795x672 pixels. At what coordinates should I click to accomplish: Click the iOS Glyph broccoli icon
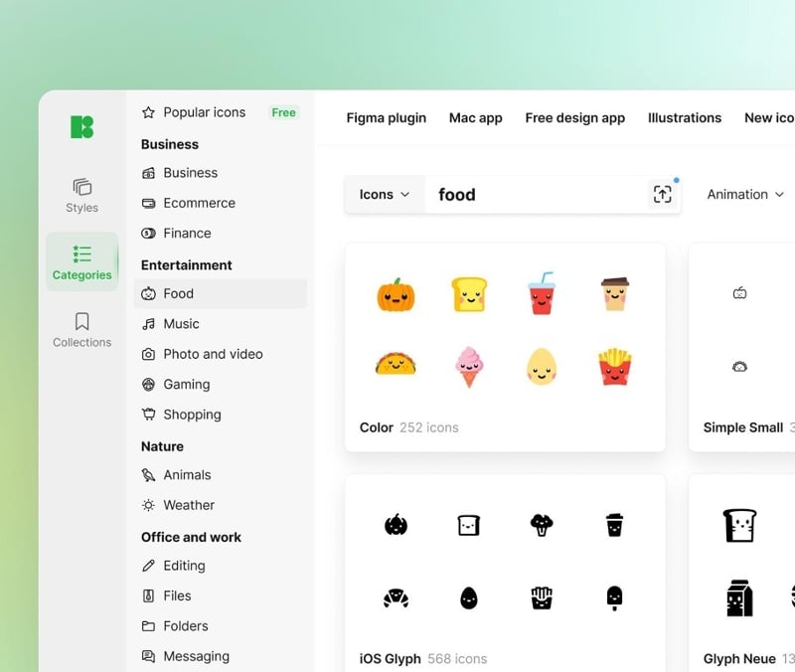coord(542,525)
